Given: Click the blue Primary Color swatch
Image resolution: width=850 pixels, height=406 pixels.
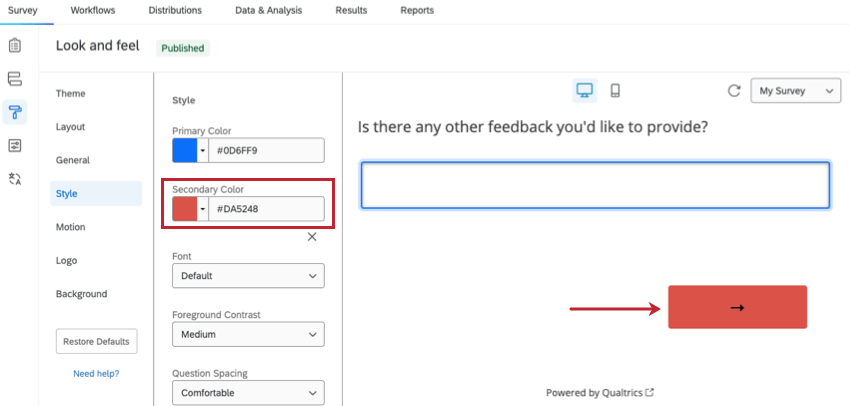Looking at the screenshot, I should click(x=185, y=150).
